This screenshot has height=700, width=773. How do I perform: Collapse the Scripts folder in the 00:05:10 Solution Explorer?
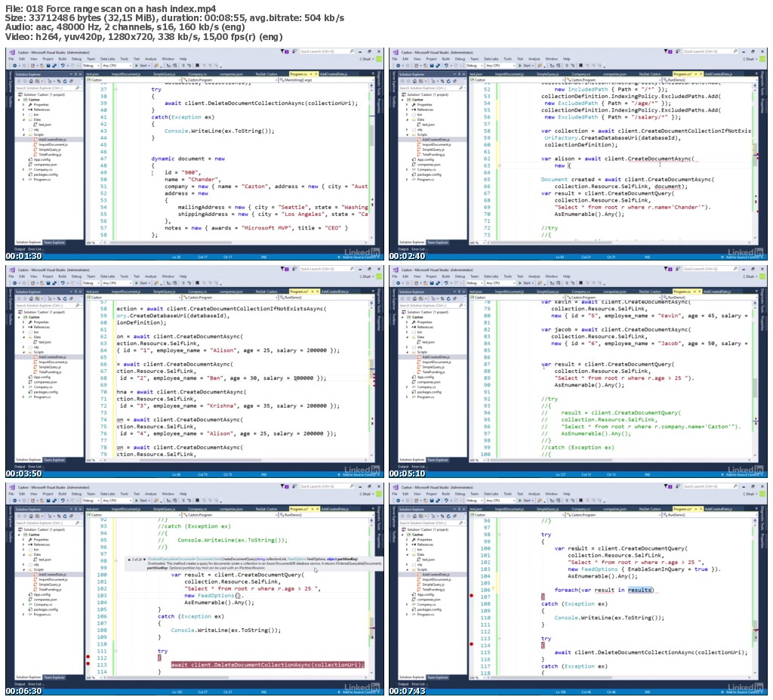tap(407, 352)
